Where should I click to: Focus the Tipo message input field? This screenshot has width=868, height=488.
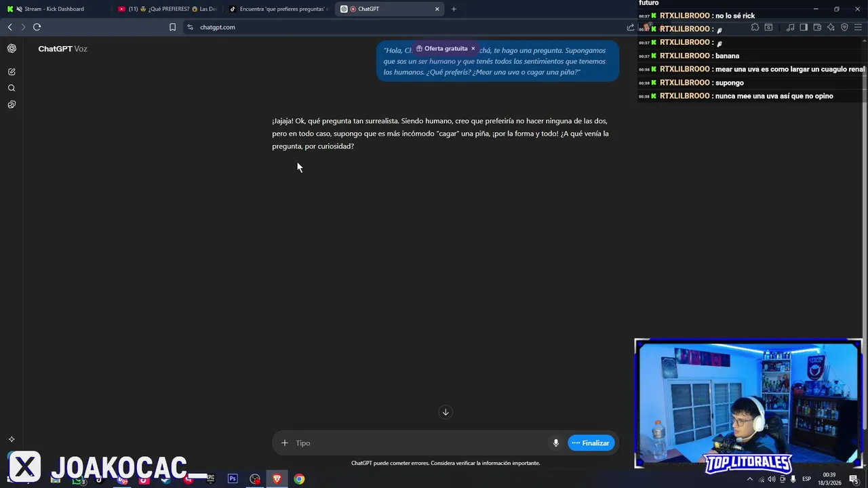420,443
